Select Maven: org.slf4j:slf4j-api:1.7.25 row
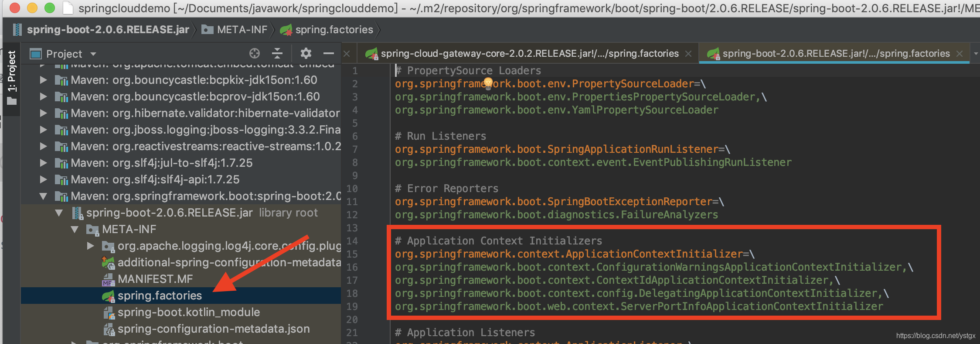The height and width of the screenshot is (344, 980). point(181,179)
